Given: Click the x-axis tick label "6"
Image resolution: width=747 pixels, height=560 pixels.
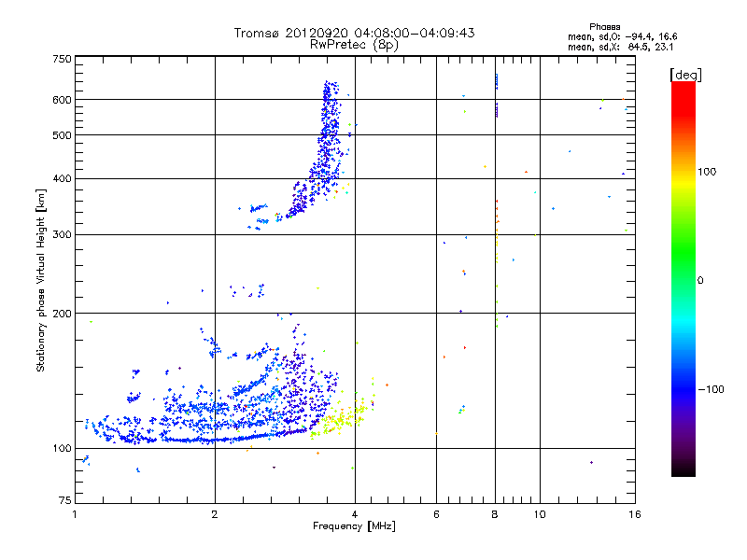Looking at the screenshot, I should point(436,514).
